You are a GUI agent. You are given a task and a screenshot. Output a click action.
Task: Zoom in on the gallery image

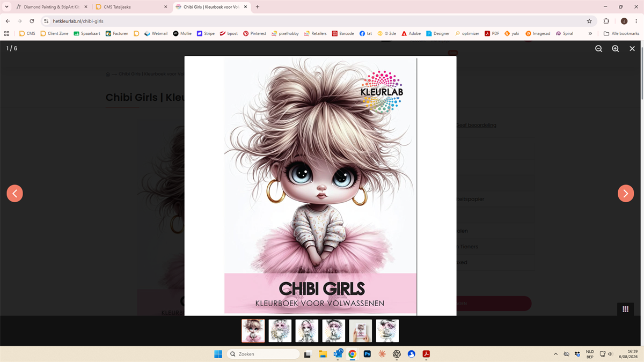pos(615,48)
